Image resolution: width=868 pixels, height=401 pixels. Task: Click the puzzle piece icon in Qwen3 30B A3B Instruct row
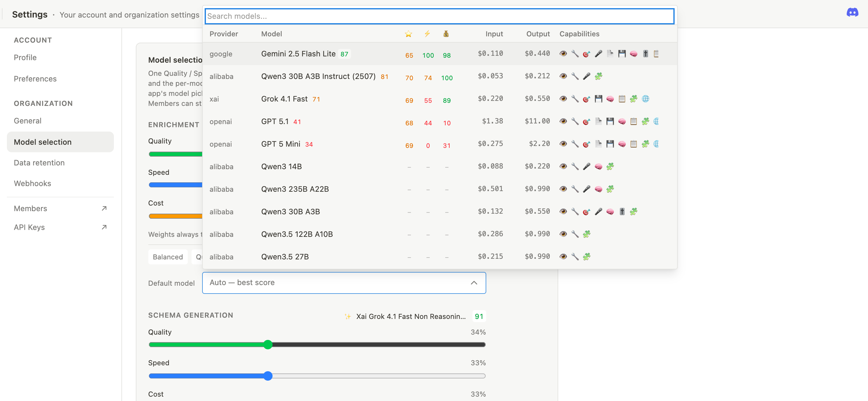click(x=599, y=76)
